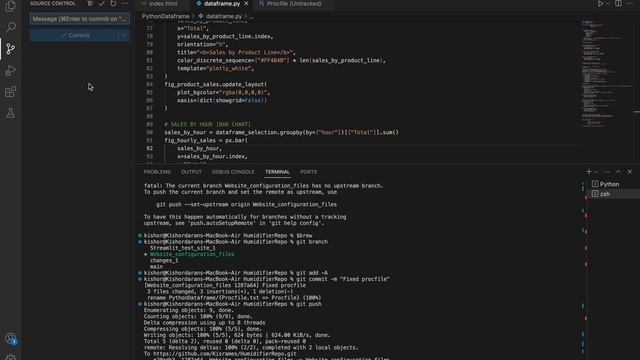Click the commit checkmark in Source Control header
Screen dimensions: 640x360
coord(101,4)
